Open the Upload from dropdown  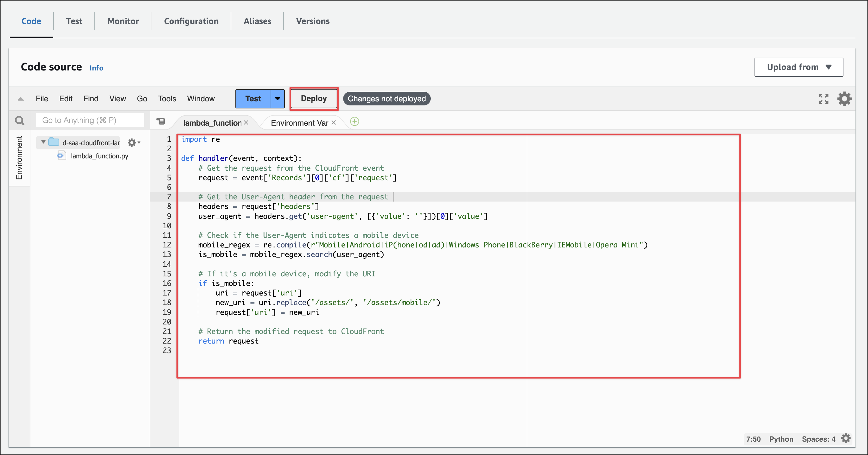[799, 67]
